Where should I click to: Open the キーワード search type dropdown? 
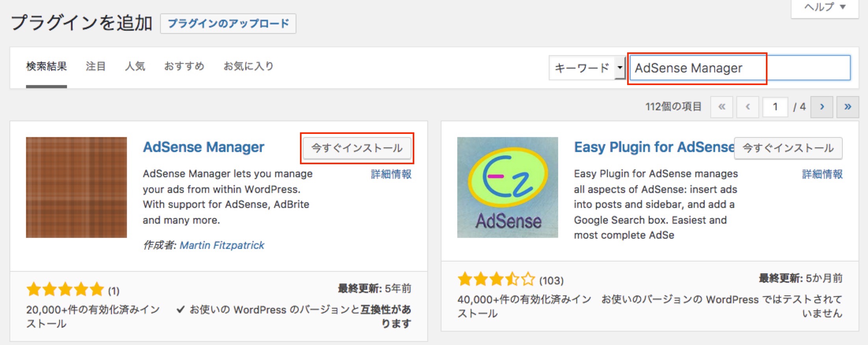(x=587, y=68)
